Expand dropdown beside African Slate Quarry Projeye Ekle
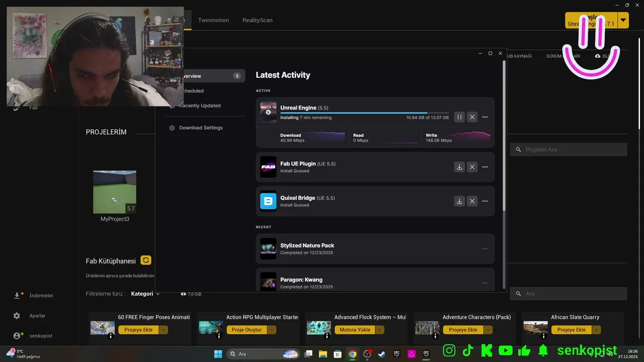 [596, 330]
